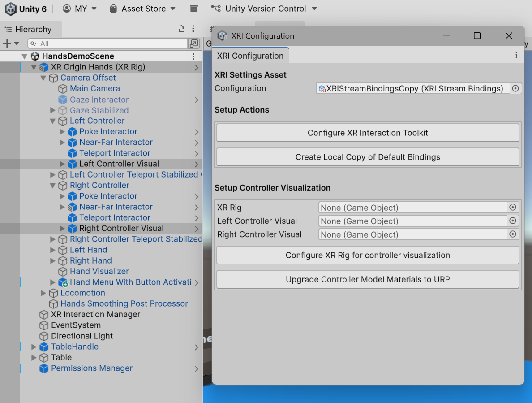Expand Right Controller Visual foldout
This screenshot has height=403, width=532.
coord(62,229)
